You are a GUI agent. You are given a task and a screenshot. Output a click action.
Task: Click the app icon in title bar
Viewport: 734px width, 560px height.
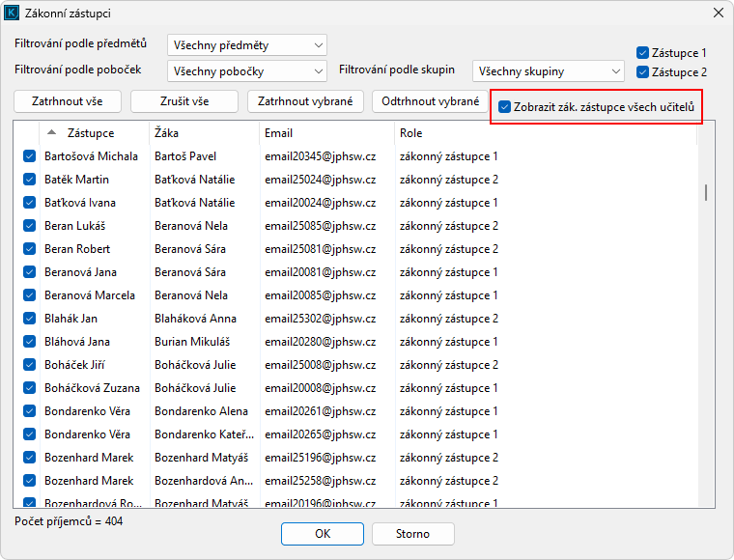click(13, 13)
